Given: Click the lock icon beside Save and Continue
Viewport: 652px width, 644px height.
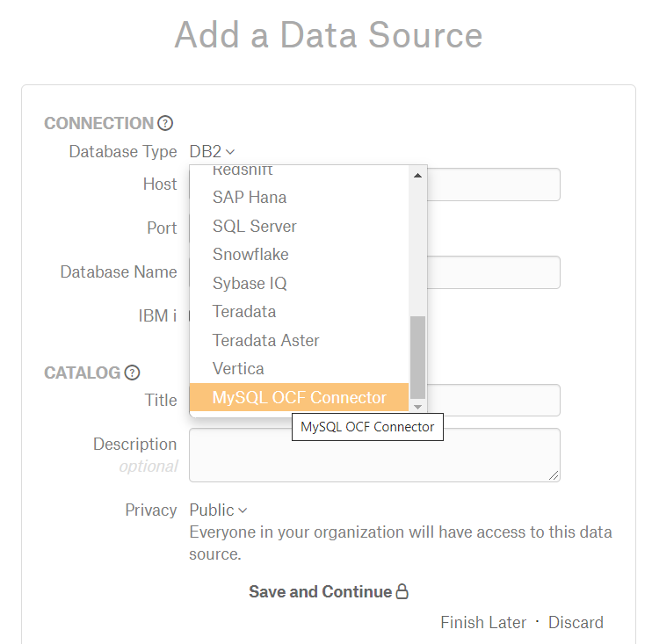Looking at the screenshot, I should tap(402, 590).
